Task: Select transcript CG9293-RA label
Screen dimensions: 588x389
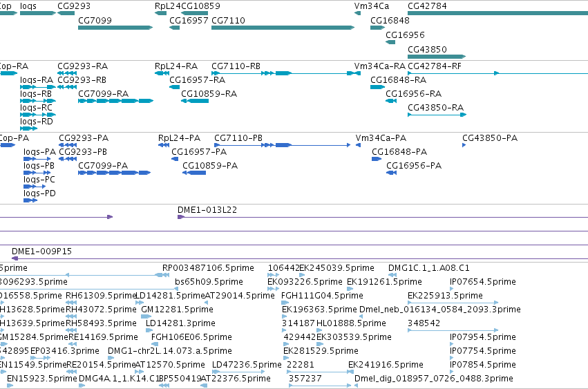Action: pyautogui.click(x=82, y=66)
